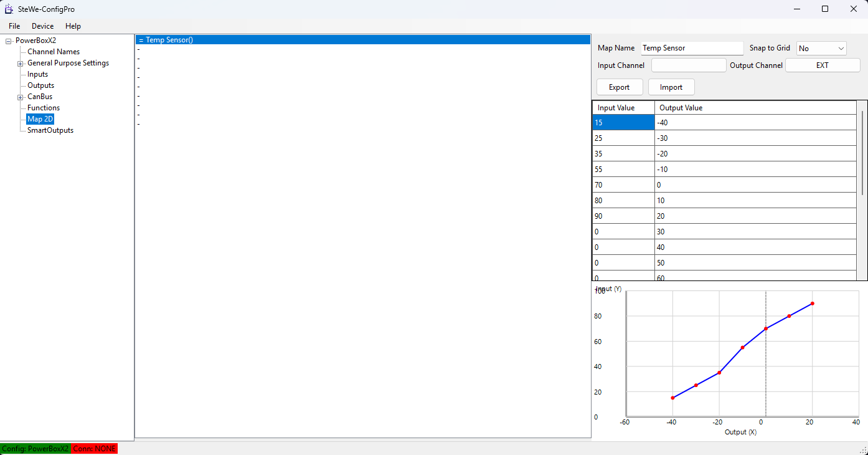Click the Map Name text field

pos(692,49)
